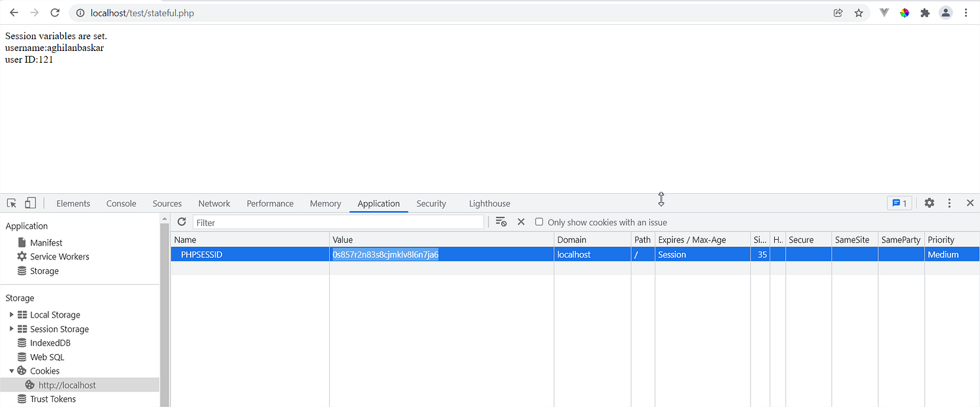Switch to the Sources tab
The height and width of the screenshot is (407, 980).
coord(167,203)
